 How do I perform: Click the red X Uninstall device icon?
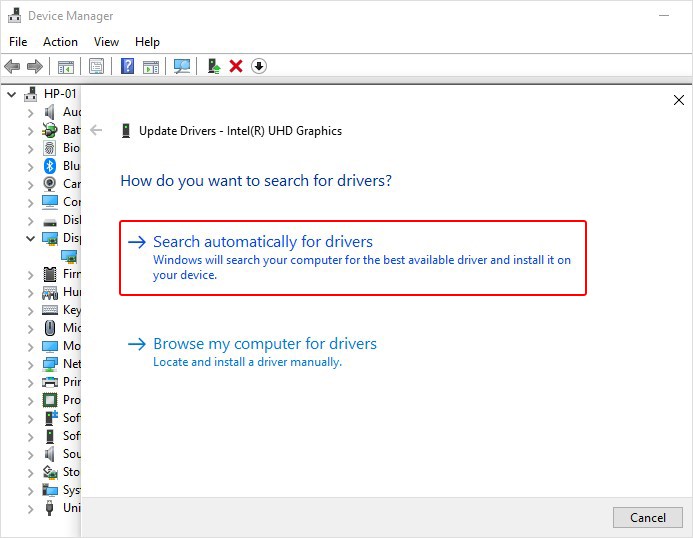236,66
